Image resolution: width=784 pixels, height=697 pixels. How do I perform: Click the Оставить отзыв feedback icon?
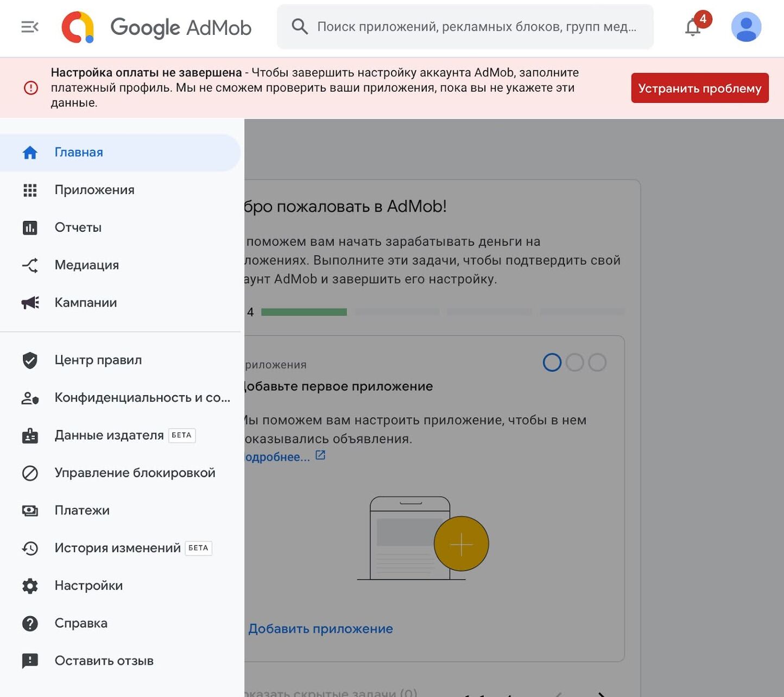[30, 661]
